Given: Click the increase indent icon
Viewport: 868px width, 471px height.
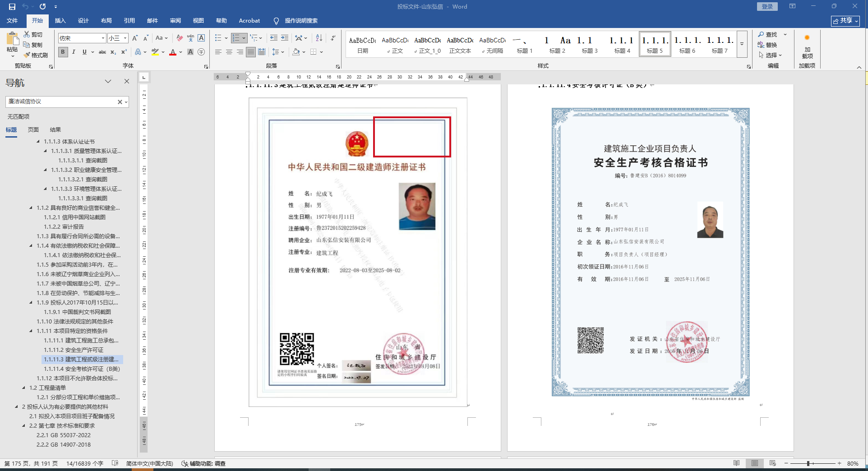Looking at the screenshot, I should [x=285, y=38].
